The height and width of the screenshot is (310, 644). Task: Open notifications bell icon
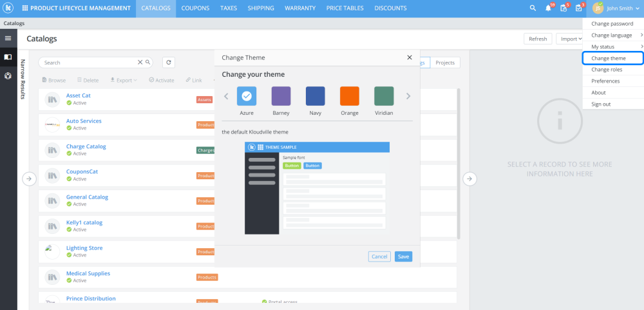pos(548,8)
